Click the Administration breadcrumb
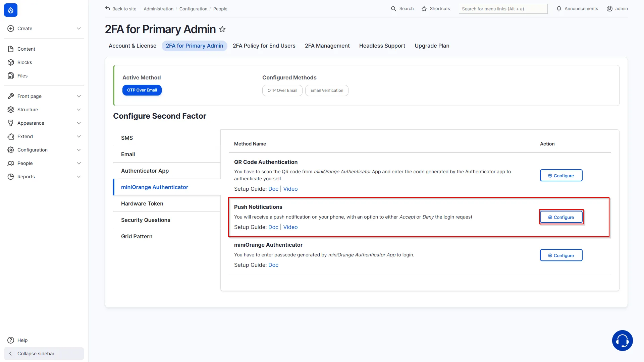The height and width of the screenshot is (362, 644). (158, 9)
